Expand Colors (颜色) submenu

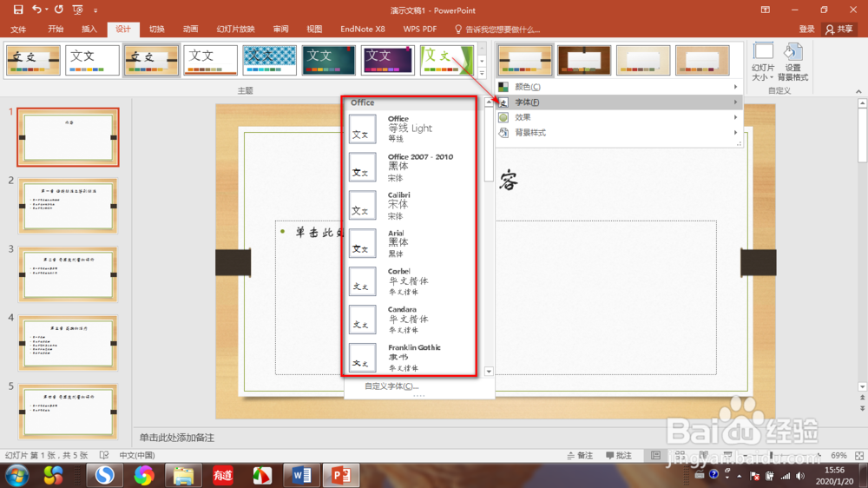pyautogui.click(x=619, y=87)
